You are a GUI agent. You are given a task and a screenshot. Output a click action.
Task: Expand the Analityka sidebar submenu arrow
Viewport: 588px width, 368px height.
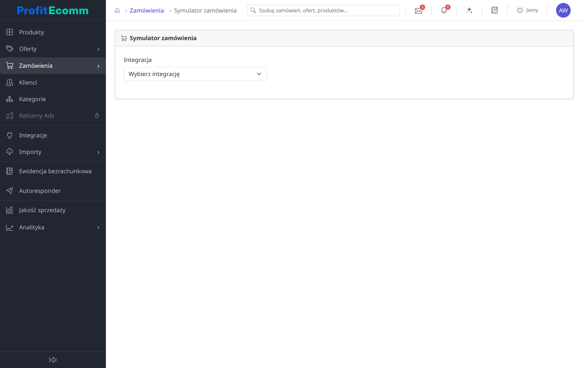pos(98,227)
